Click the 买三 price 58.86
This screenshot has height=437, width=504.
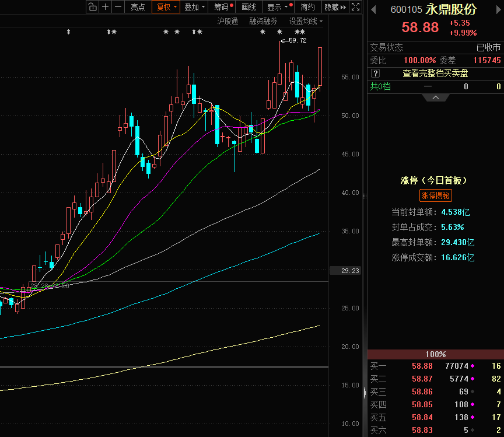[x=422, y=391]
